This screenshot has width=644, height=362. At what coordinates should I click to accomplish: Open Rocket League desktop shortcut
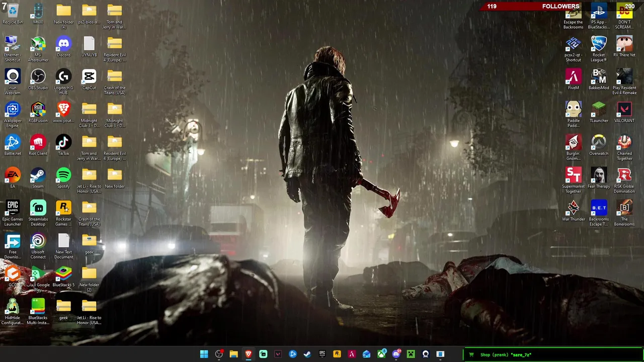(x=599, y=49)
